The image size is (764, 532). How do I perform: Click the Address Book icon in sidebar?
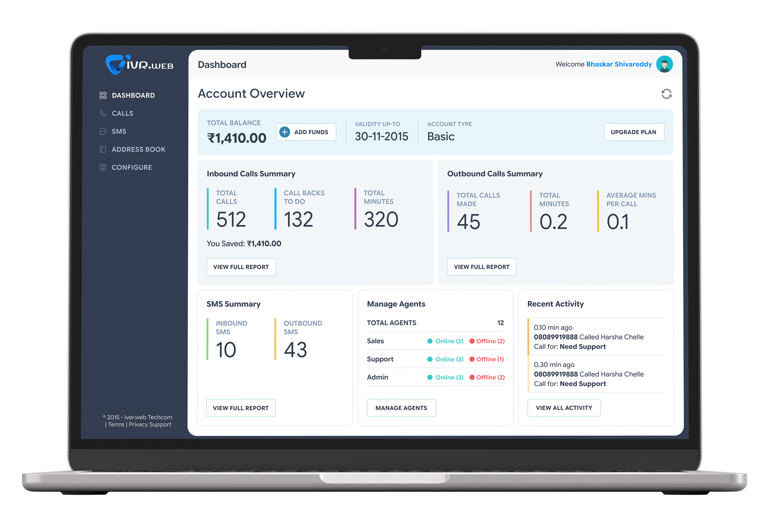click(103, 149)
